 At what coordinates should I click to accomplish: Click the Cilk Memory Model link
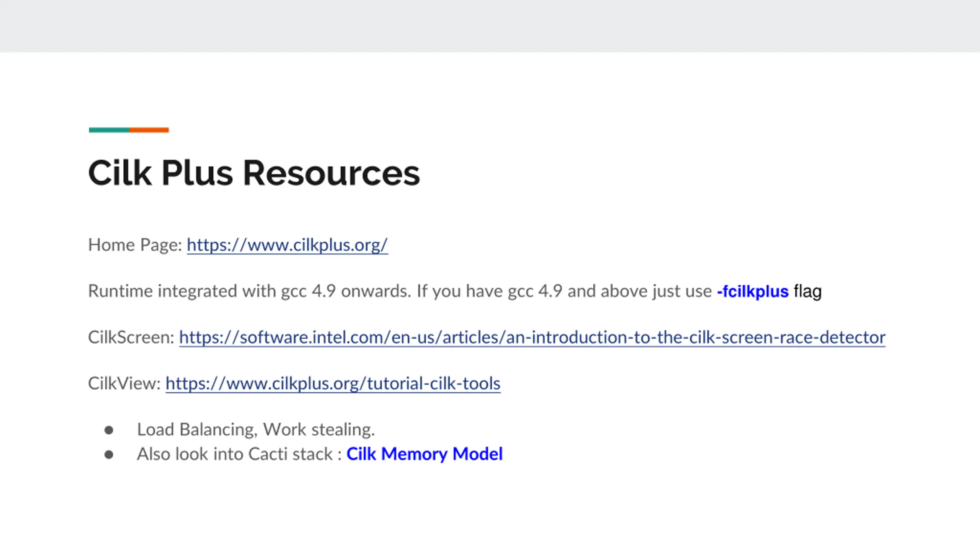(424, 454)
